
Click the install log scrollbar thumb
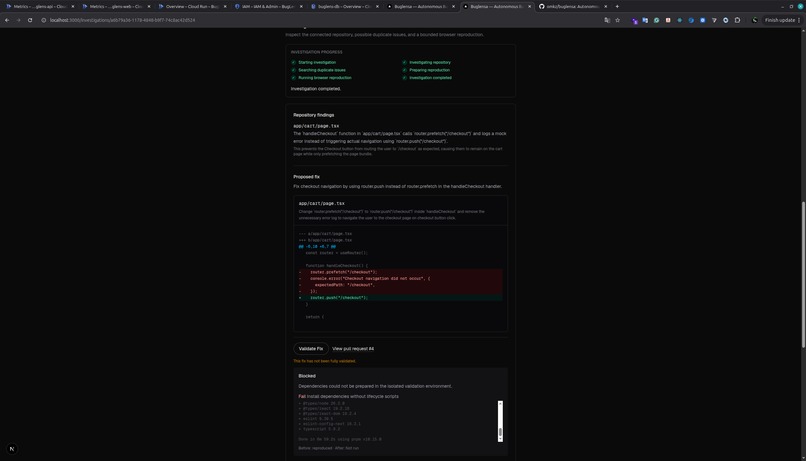[500, 432]
